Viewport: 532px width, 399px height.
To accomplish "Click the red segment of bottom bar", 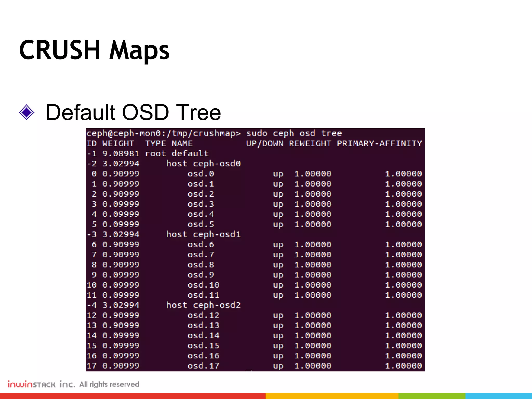I will coord(132,396).
